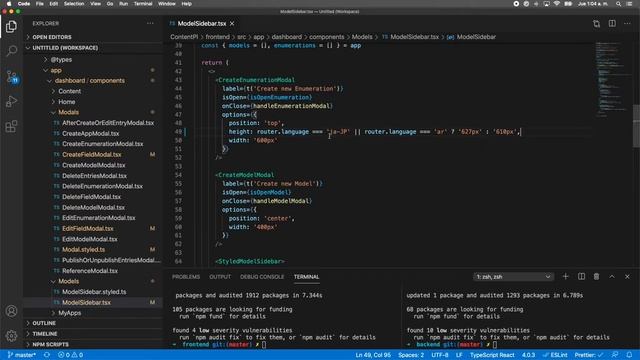The height and width of the screenshot is (360, 640).
Task: Open the terminal selector dropdown 1: zsh, zsh
Action: [x=513, y=277]
